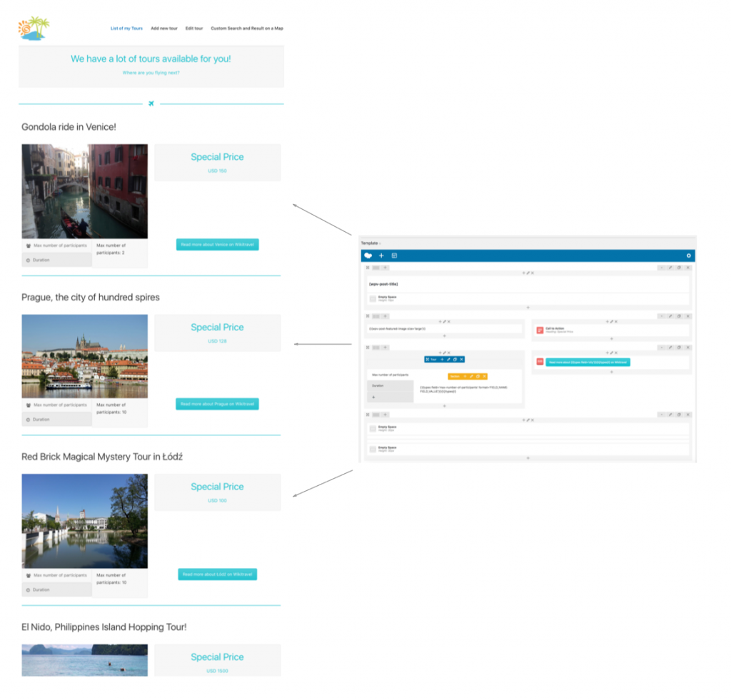Open "Custom Search and Result on a Map"

point(246,29)
